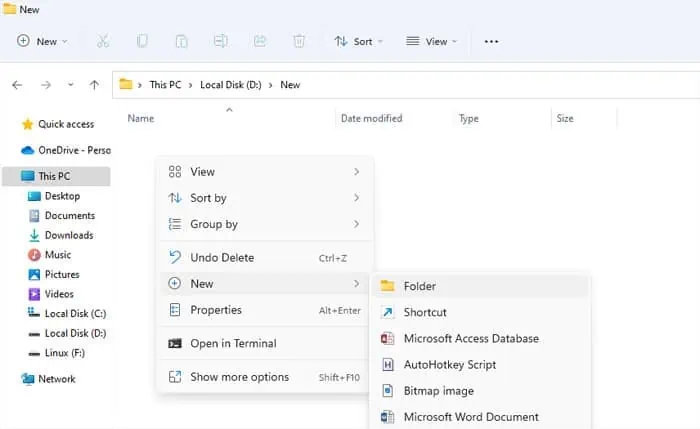Open the See more three-dots menu
700x429 pixels.
[491, 41]
